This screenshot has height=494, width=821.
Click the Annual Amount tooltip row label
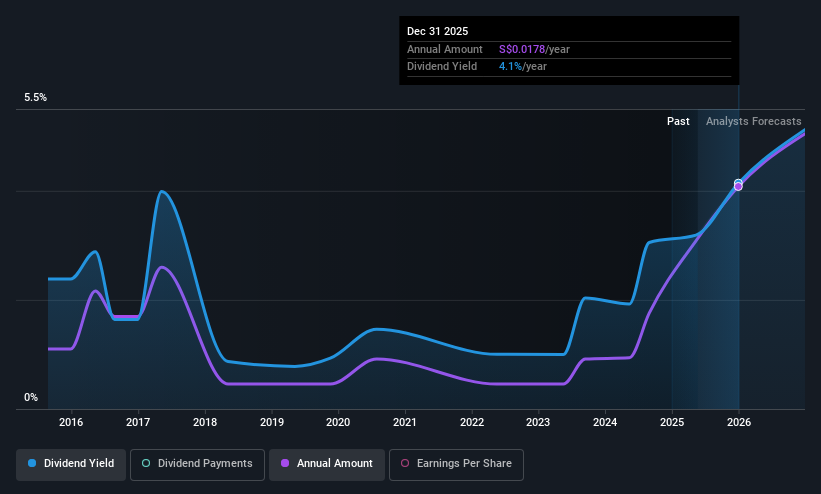[445, 49]
